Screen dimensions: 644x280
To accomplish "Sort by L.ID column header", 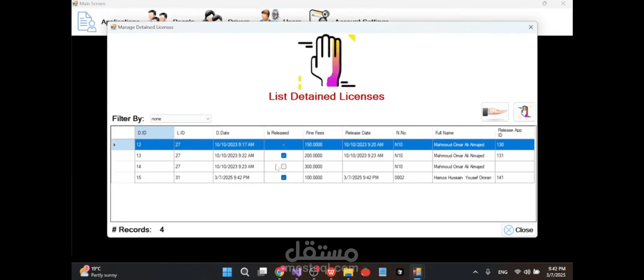I will click(x=193, y=133).
